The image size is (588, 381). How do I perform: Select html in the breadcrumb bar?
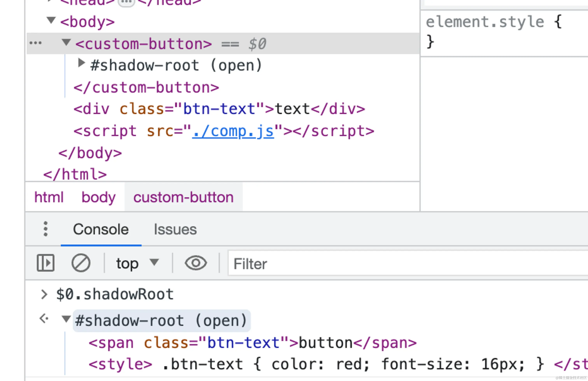click(49, 197)
